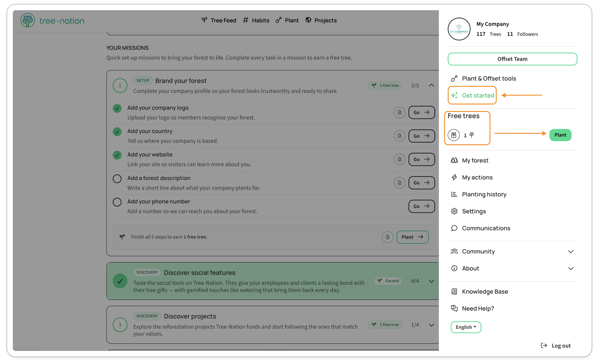Click the Log out link
The height and width of the screenshot is (364, 600).
click(556, 346)
